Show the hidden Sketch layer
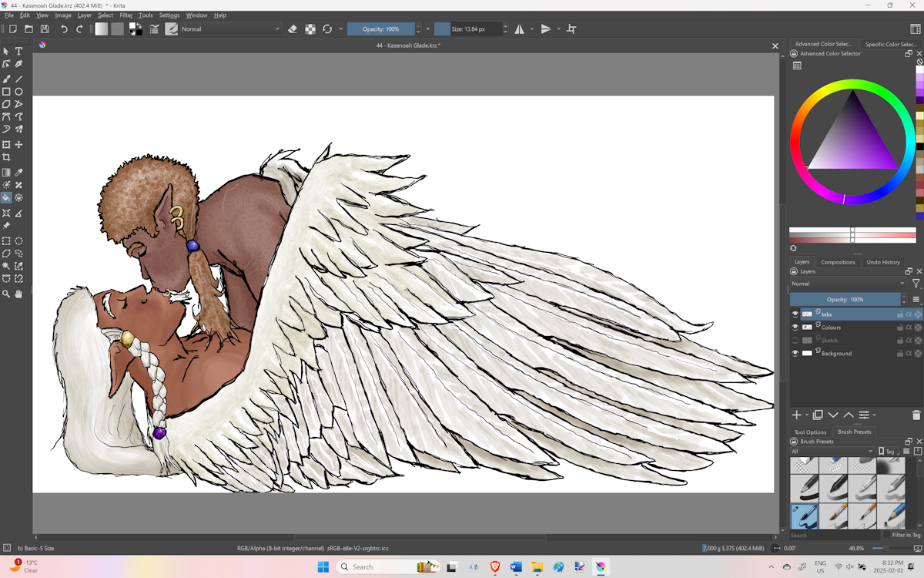Image resolution: width=924 pixels, height=578 pixels. [795, 341]
